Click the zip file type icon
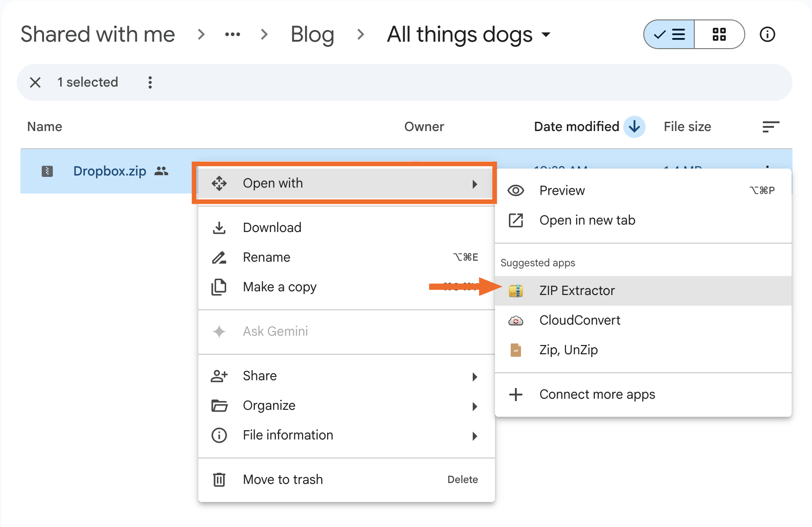 click(x=47, y=171)
